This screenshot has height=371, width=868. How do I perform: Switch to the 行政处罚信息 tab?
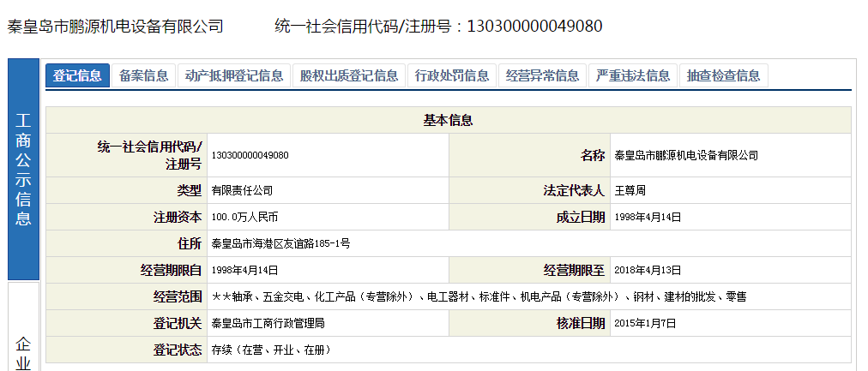(452, 75)
